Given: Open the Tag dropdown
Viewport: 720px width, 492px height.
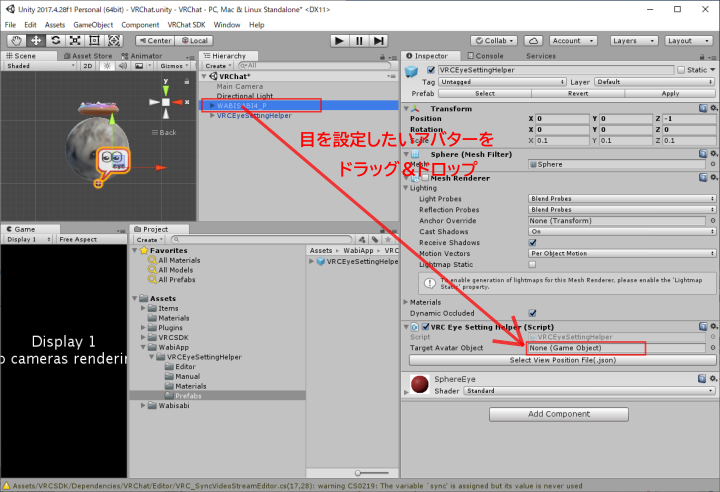Looking at the screenshot, I should click(502, 82).
